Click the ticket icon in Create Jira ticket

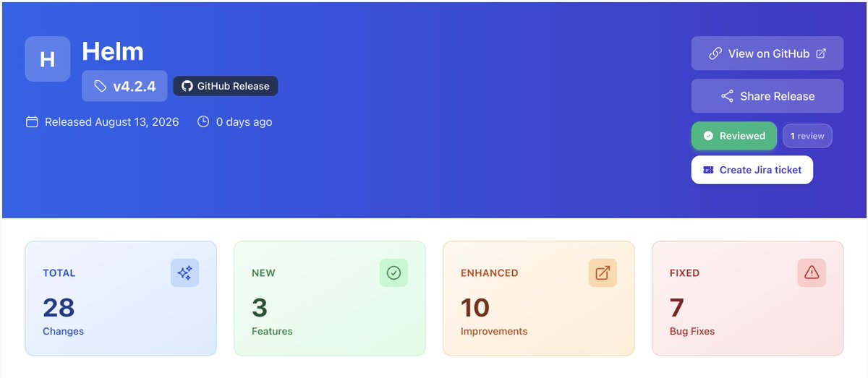(x=708, y=170)
